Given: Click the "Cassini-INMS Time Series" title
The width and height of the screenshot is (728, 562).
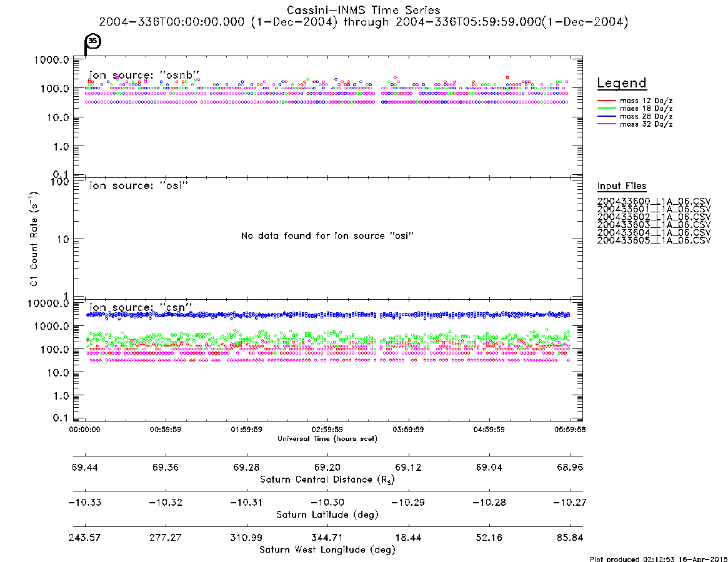Looking at the screenshot, I should pos(363,10).
